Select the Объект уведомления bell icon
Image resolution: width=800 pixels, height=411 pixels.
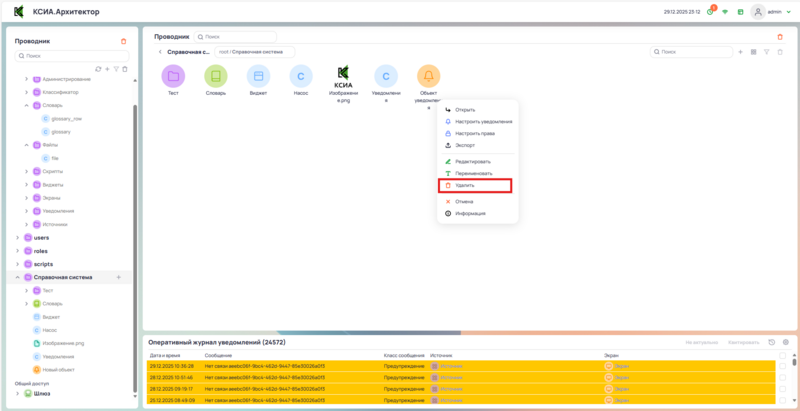[x=428, y=76]
